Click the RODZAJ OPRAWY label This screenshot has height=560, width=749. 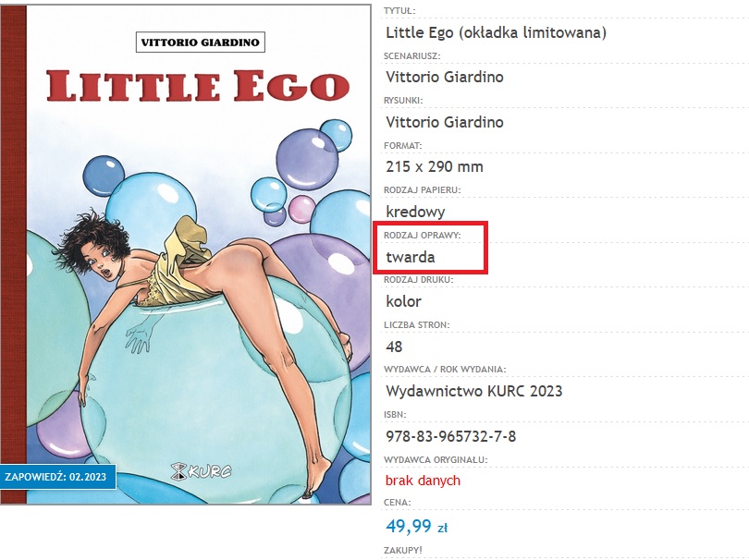point(422,236)
